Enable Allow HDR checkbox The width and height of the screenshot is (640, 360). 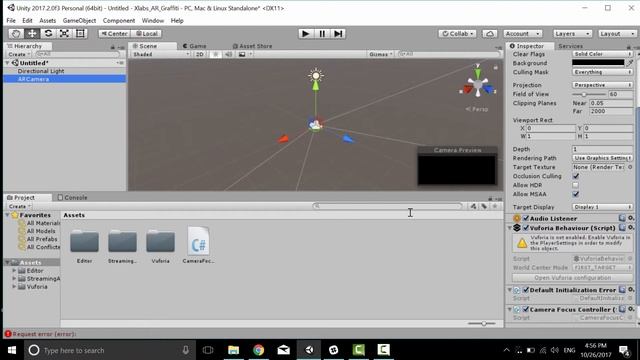576,185
